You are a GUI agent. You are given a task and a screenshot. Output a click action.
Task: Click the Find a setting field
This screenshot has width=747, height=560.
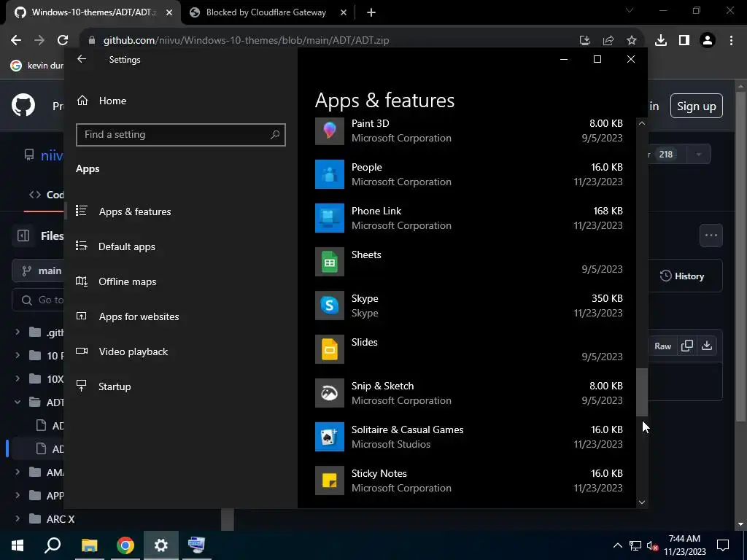pyautogui.click(x=181, y=135)
